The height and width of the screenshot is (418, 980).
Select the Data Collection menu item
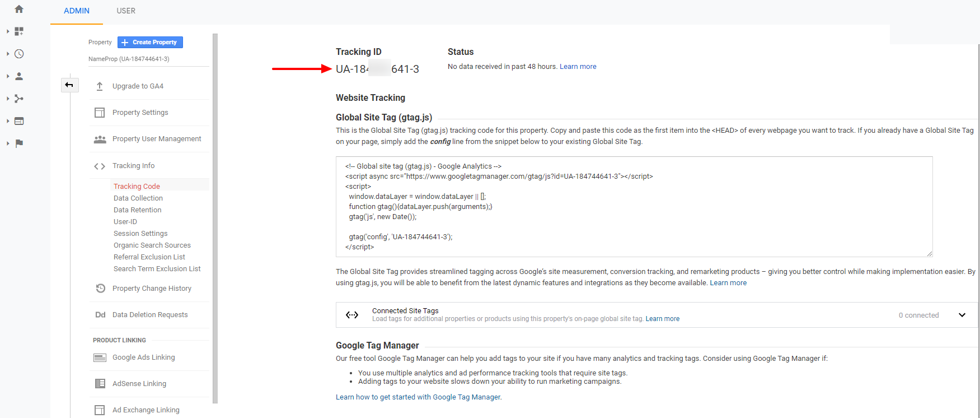click(138, 198)
